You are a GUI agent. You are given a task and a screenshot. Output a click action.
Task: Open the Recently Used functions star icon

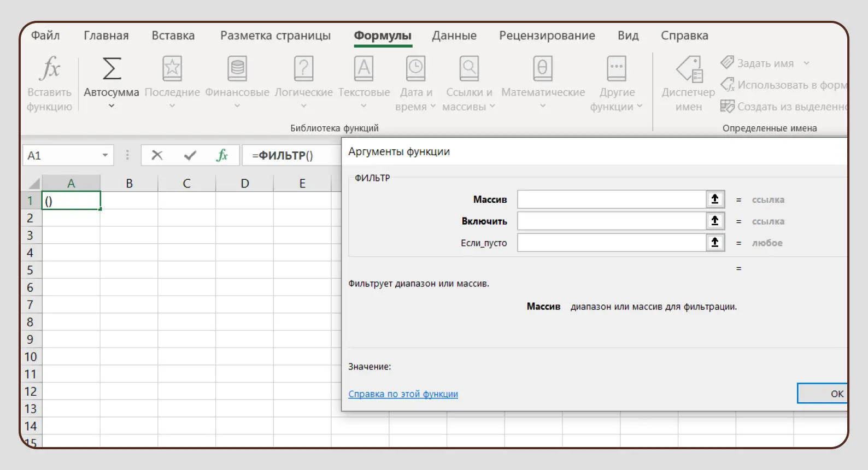[172, 69]
